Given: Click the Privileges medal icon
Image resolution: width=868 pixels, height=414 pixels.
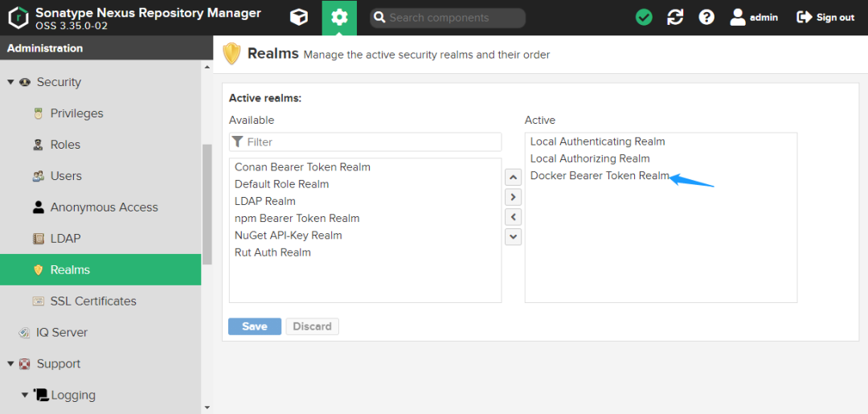Looking at the screenshot, I should [39, 113].
